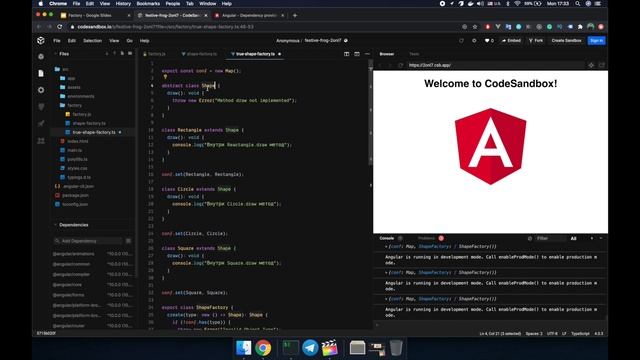
Task: Switch to the factory.js editor tab
Action: pyautogui.click(x=154, y=54)
